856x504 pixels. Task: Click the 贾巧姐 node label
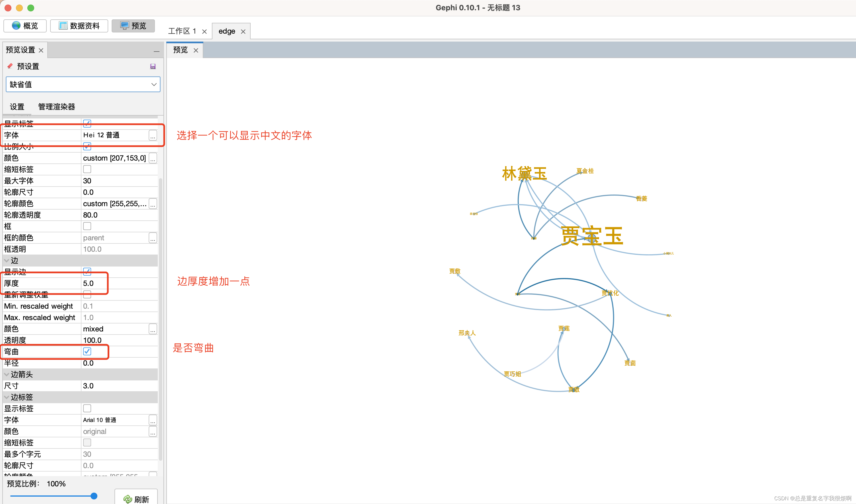pyautogui.click(x=512, y=374)
